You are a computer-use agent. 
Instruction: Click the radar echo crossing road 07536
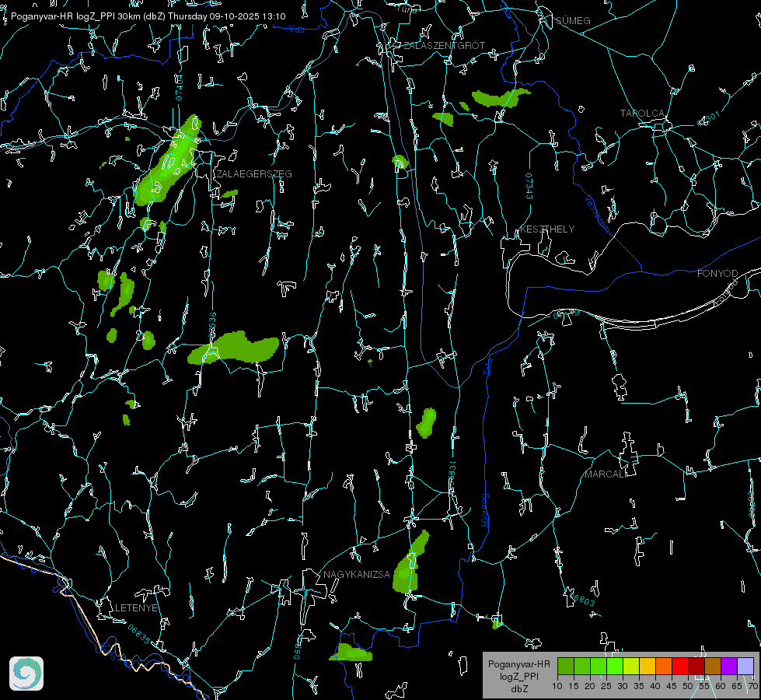[234, 348]
